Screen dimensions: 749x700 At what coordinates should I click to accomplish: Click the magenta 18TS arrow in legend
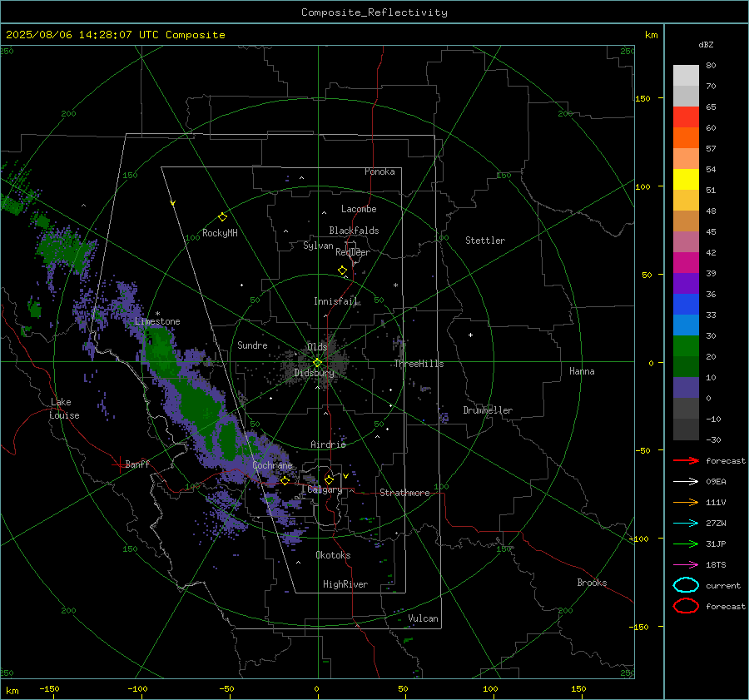[686, 565]
